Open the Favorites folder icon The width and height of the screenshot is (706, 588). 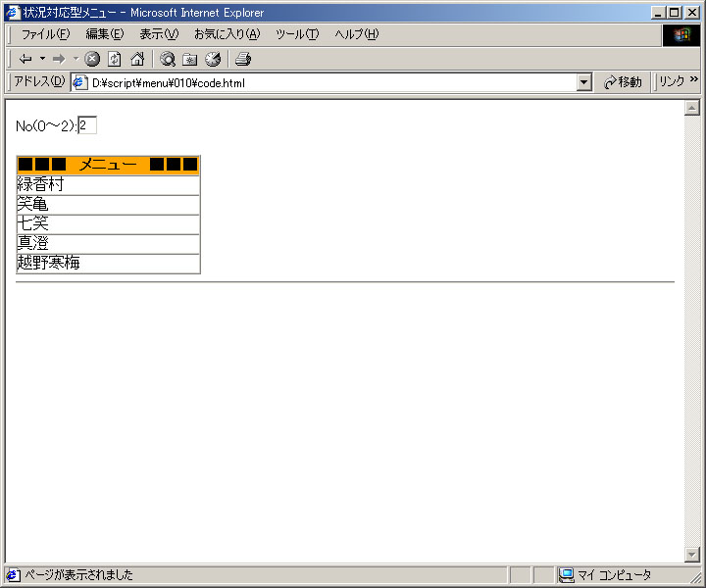pyautogui.click(x=189, y=59)
